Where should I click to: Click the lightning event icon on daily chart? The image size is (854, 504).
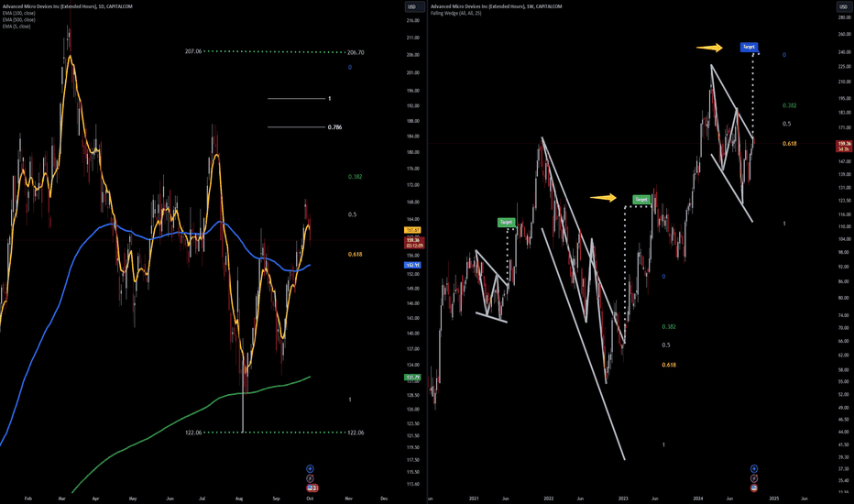click(x=310, y=478)
